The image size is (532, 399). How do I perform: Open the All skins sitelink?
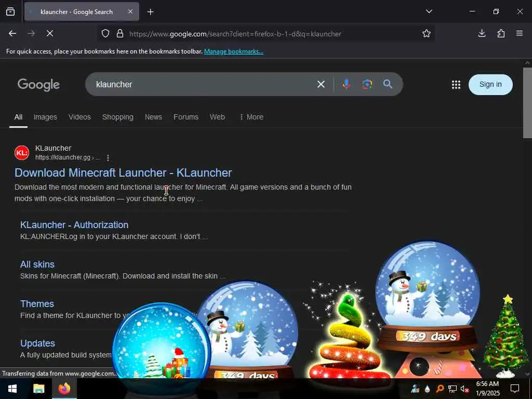37,264
